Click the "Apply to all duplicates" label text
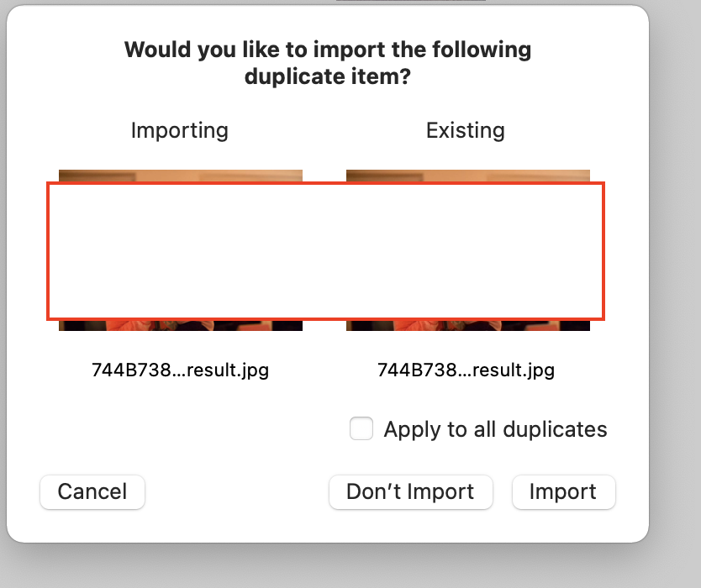The image size is (701, 588). click(x=495, y=429)
